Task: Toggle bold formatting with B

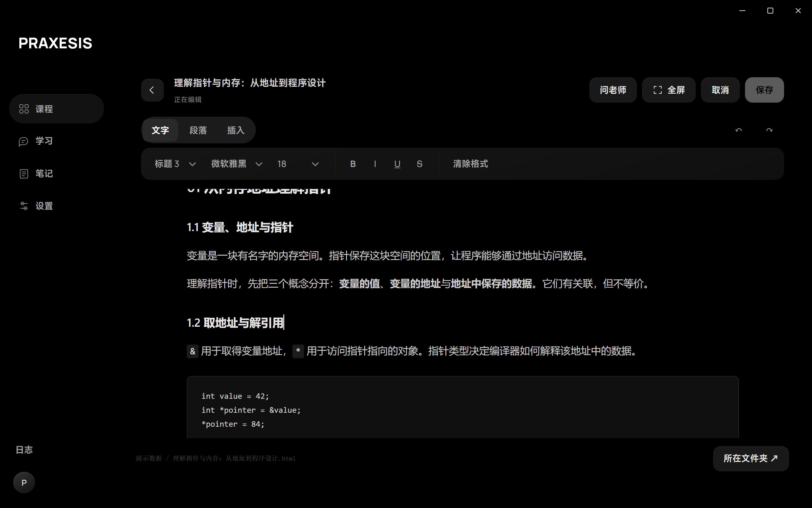Action: pos(353,164)
